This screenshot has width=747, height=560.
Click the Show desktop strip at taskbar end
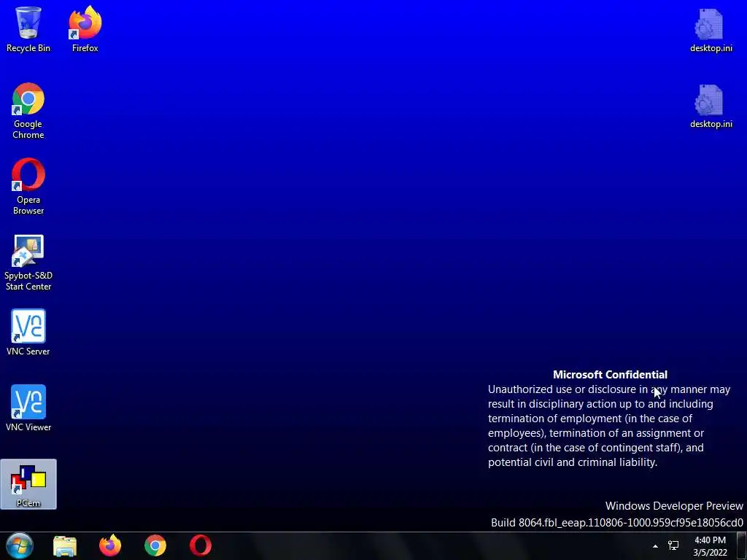point(742,546)
